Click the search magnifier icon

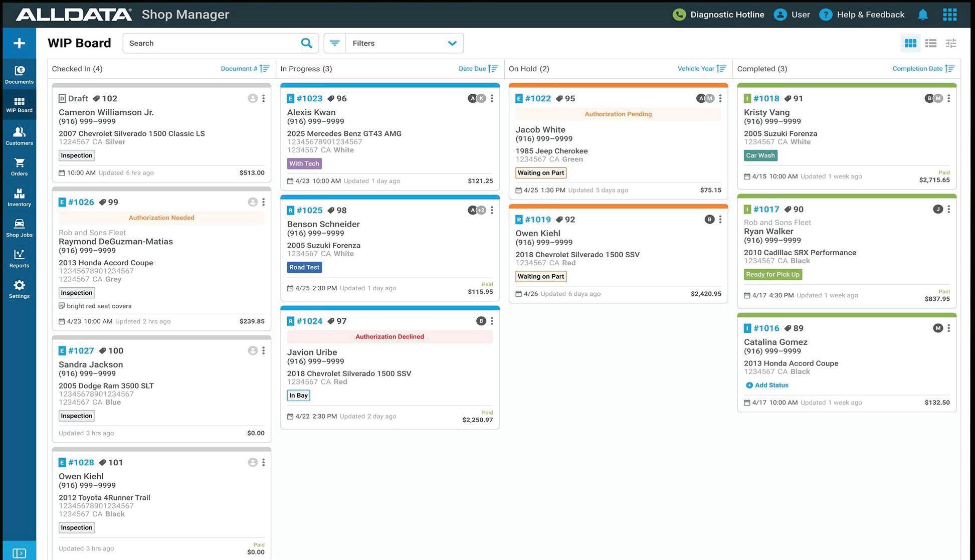click(x=306, y=43)
